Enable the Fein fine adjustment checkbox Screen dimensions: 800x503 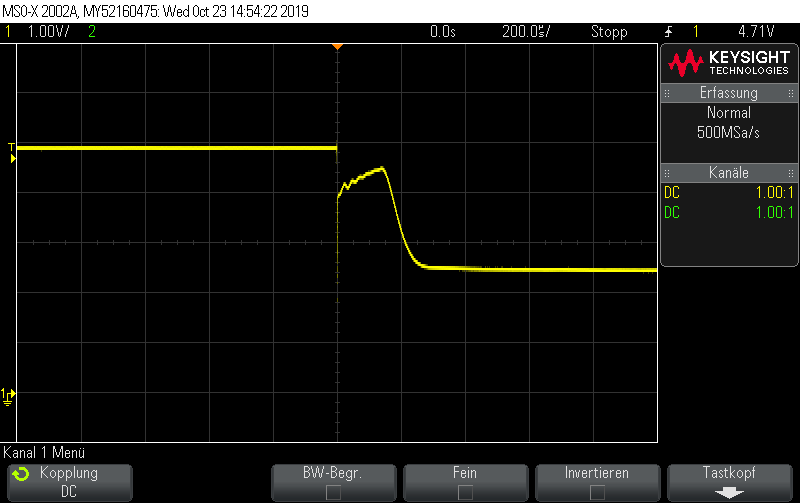click(465, 493)
